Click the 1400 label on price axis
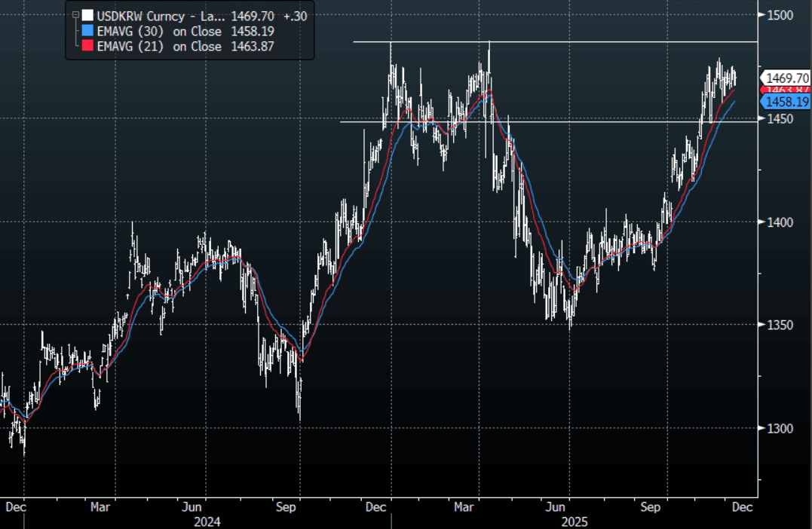812x529 pixels. 780,222
